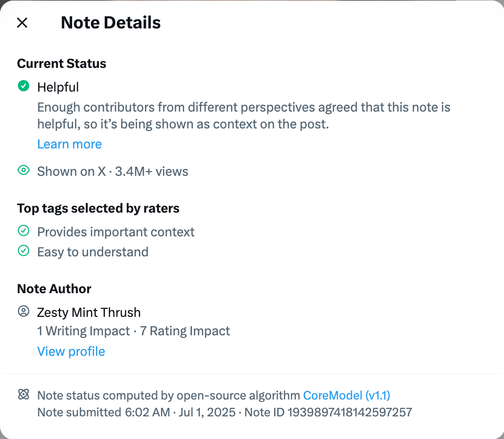Click the Writing Impact and Rating Impact line
The width and height of the screenshot is (504, 439).
(x=134, y=331)
